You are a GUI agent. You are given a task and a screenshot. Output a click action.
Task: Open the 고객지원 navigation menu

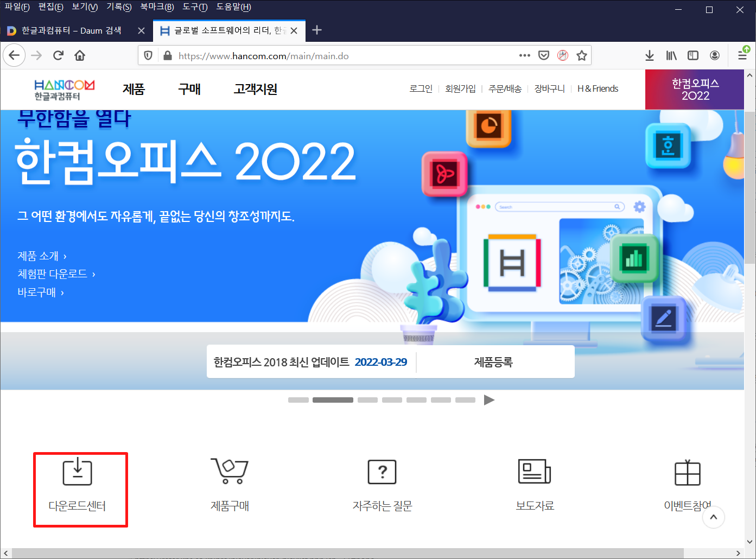(255, 89)
